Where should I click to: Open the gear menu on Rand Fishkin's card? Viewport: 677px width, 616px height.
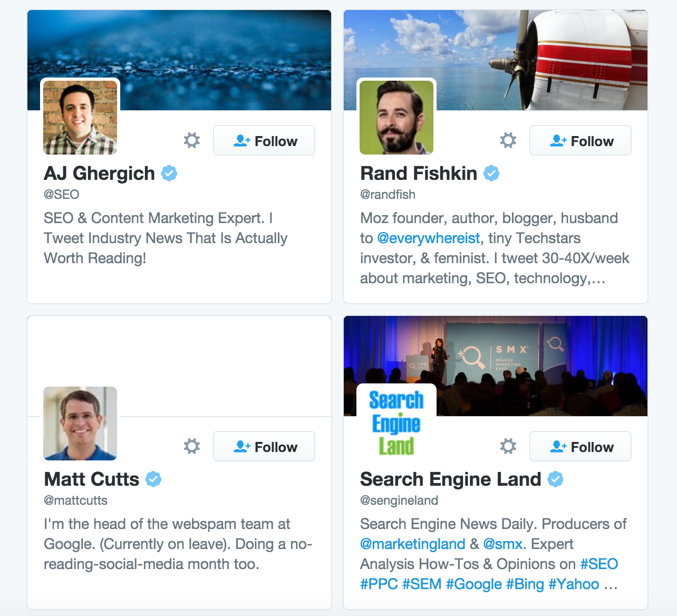[x=508, y=140]
